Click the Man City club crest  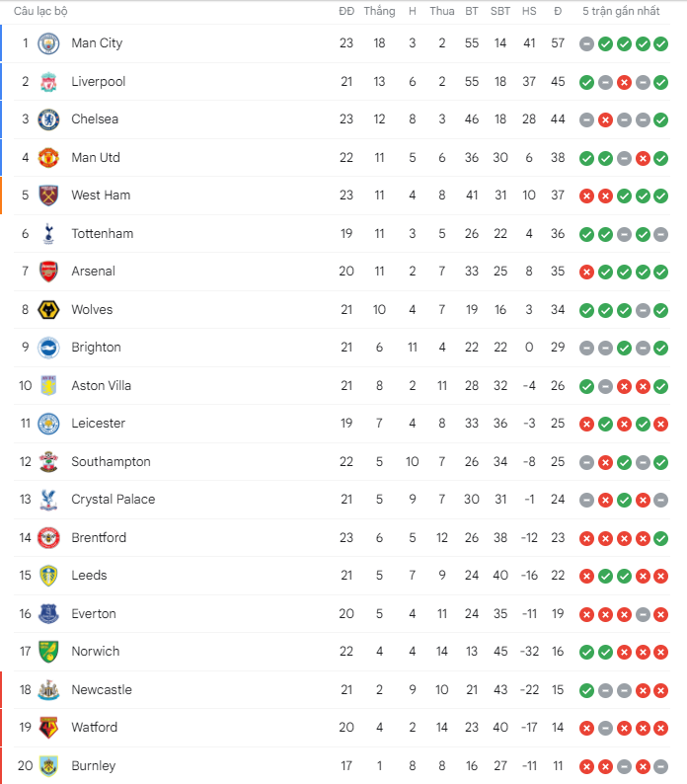48,43
